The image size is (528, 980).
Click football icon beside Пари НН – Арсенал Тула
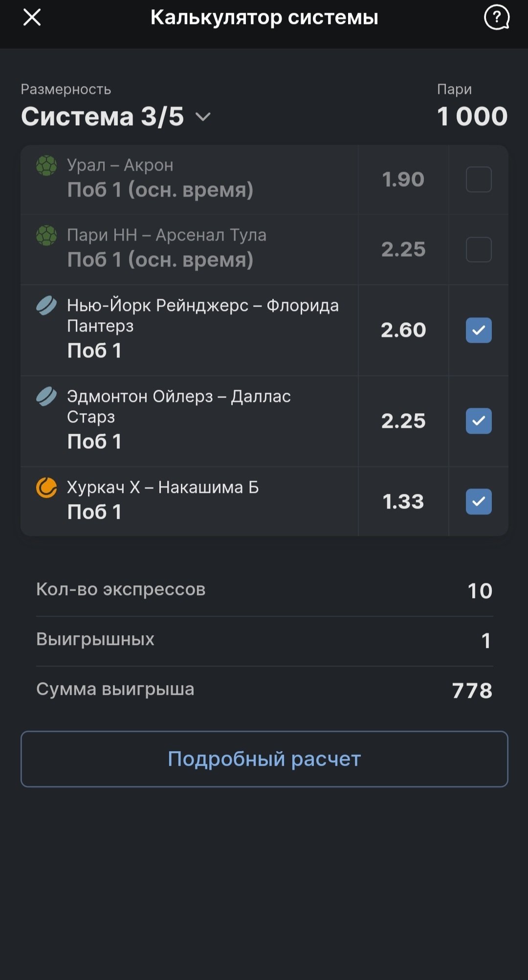click(x=46, y=236)
